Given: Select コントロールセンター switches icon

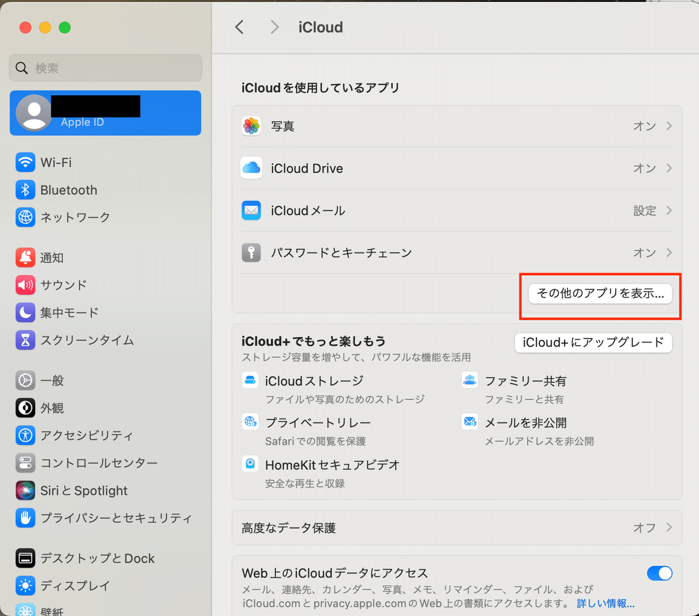Looking at the screenshot, I should pyautogui.click(x=25, y=463).
